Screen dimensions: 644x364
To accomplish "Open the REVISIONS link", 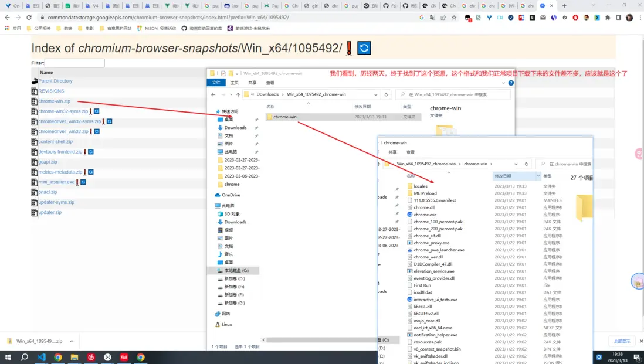I will click(51, 91).
